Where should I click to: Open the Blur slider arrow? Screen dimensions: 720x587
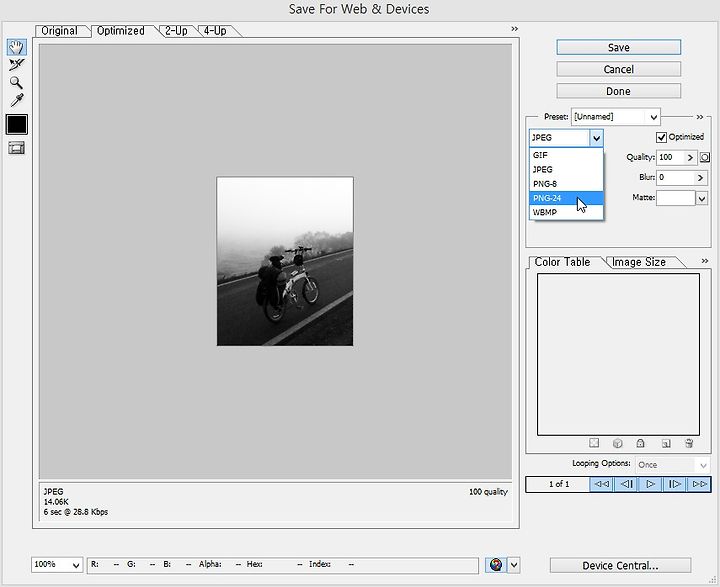pos(700,178)
